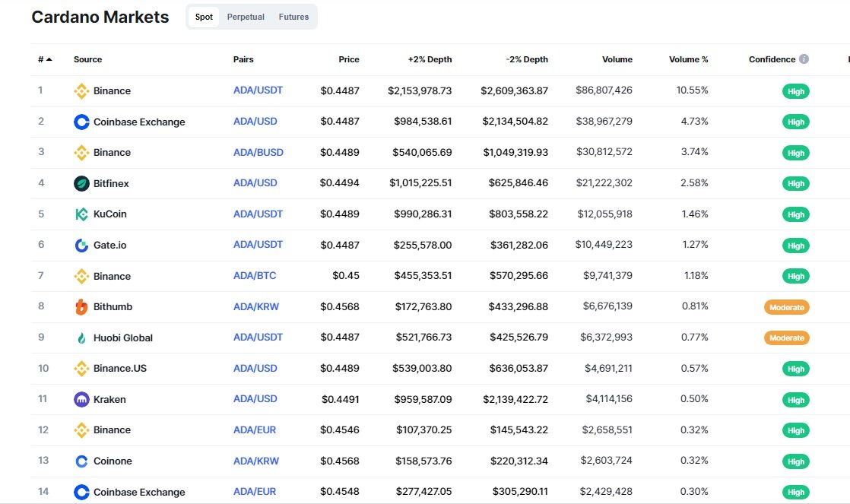Open the Coinone exchange name link
The width and height of the screenshot is (850, 504).
pos(113,461)
